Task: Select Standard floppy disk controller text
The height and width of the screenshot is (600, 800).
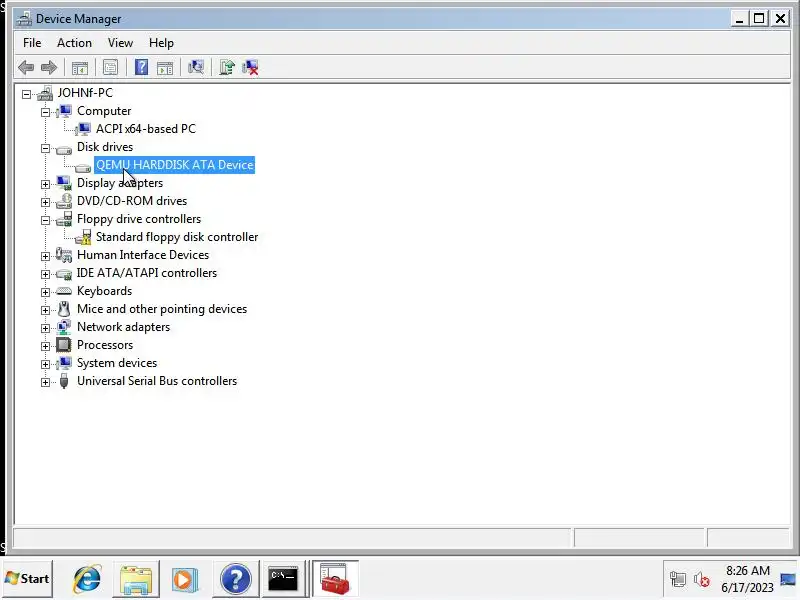Action: click(177, 237)
